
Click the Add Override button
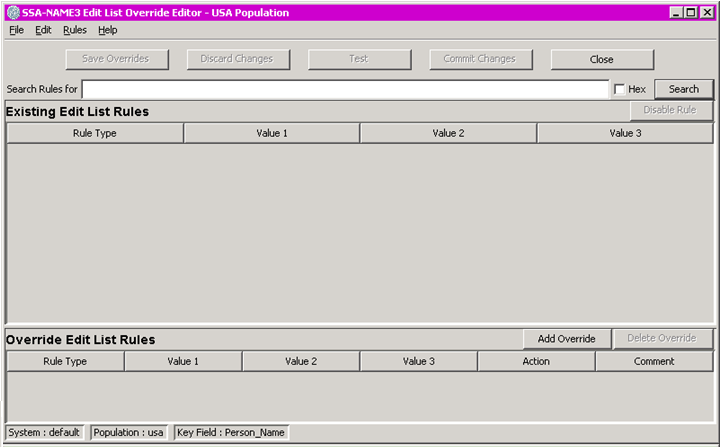point(566,339)
